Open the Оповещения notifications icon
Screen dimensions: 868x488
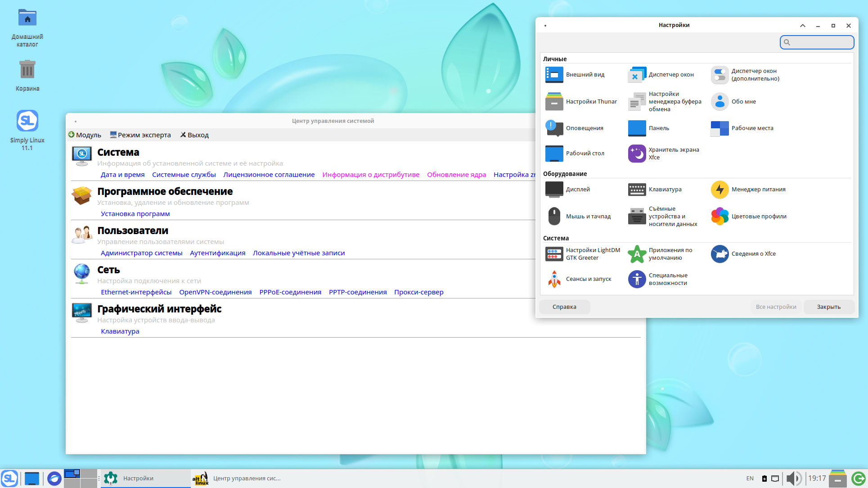[x=554, y=128]
